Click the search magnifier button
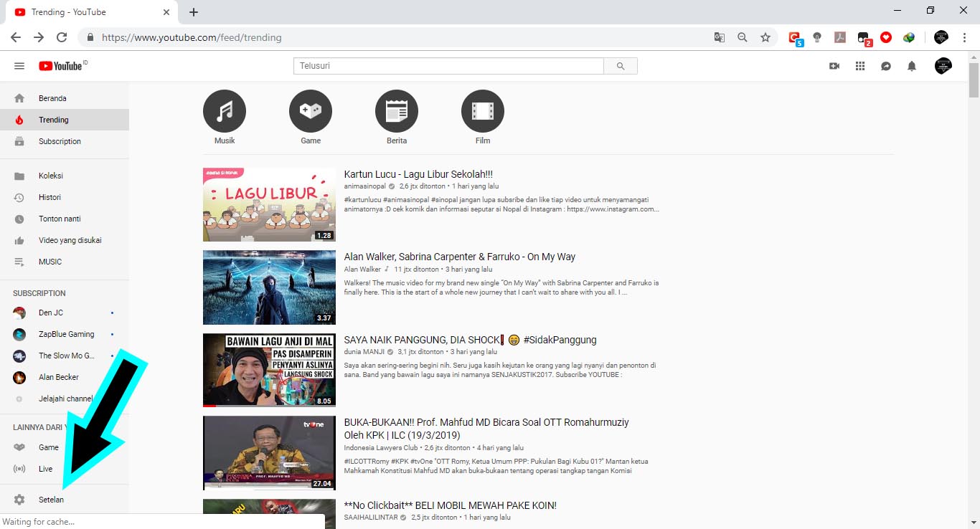980x529 pixels. pyautogui.click(x=621, y=66)
